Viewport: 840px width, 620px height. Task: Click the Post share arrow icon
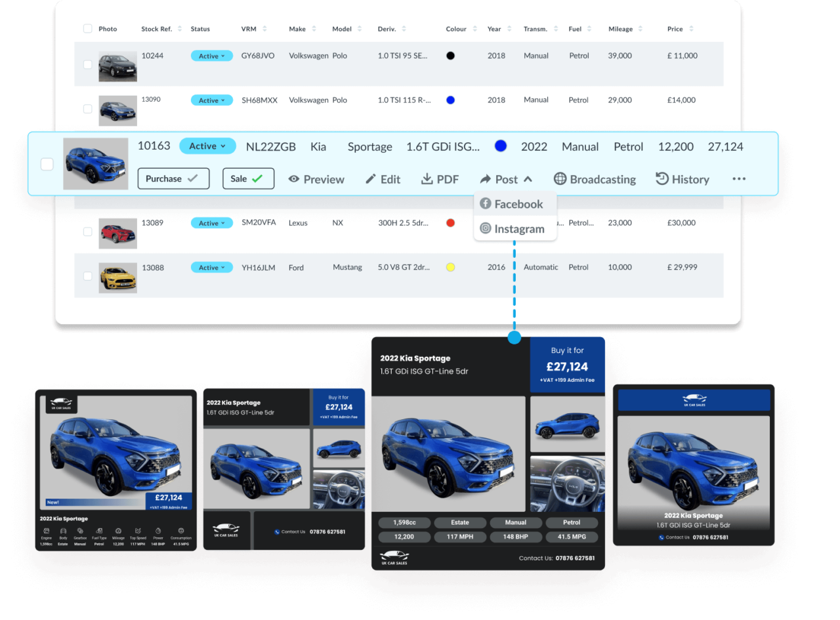[486, 179]
